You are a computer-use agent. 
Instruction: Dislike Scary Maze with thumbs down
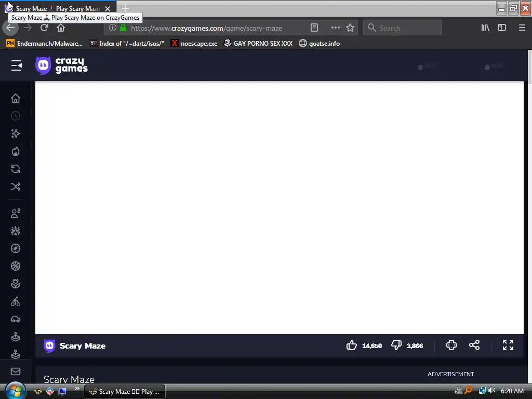[396, 345]
